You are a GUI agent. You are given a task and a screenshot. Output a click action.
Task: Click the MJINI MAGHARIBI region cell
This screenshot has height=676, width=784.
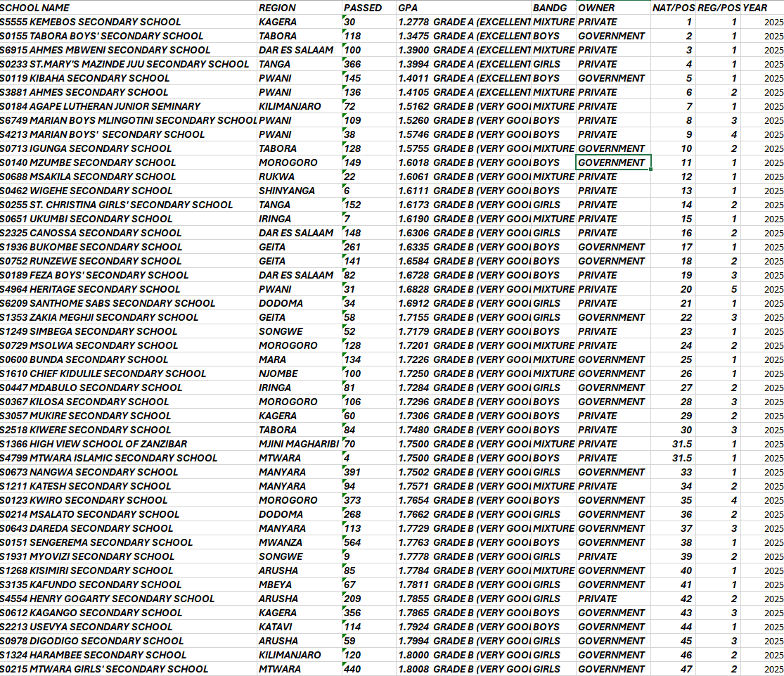click(x=299, y=444)
